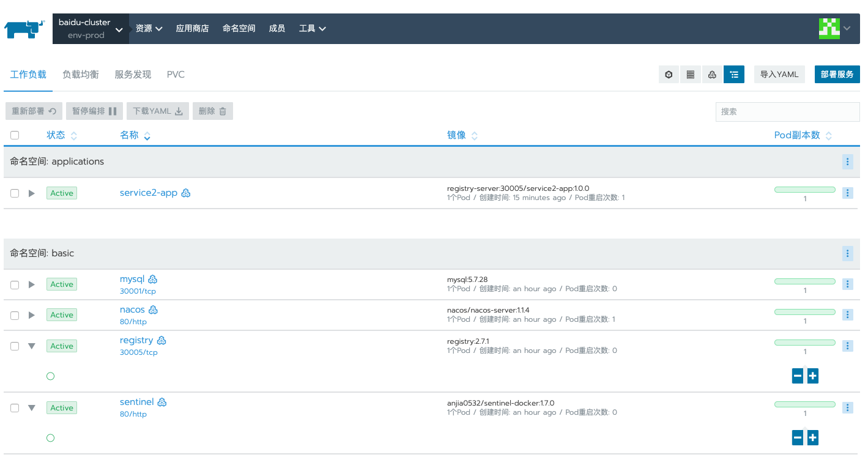Tick the mysql row checkbox

coord(15,284)
